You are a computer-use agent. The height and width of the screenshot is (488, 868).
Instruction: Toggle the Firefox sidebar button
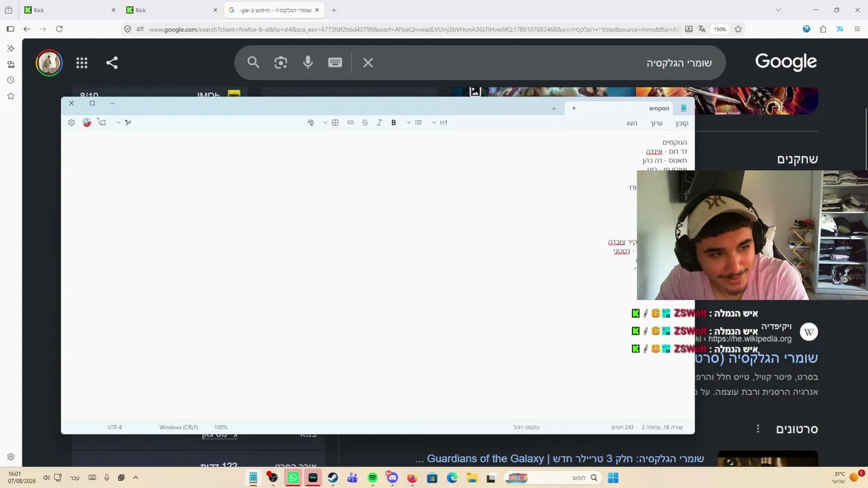point(10,29)
